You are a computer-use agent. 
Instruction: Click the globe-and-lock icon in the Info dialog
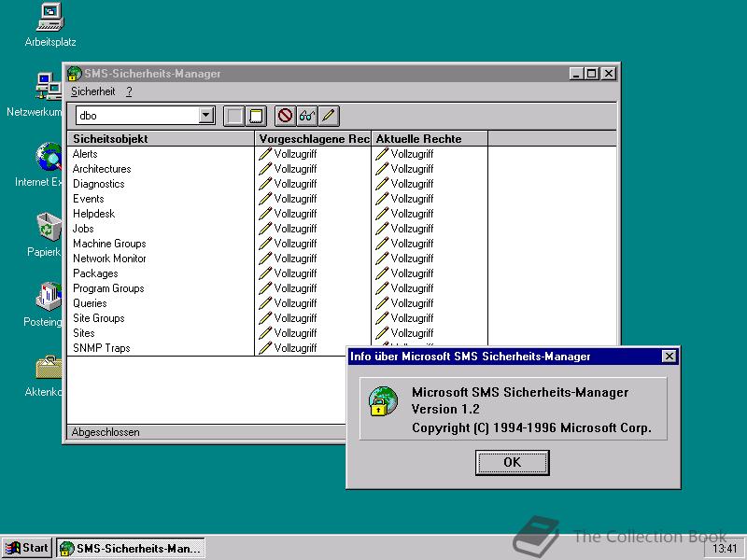(383, 401)
